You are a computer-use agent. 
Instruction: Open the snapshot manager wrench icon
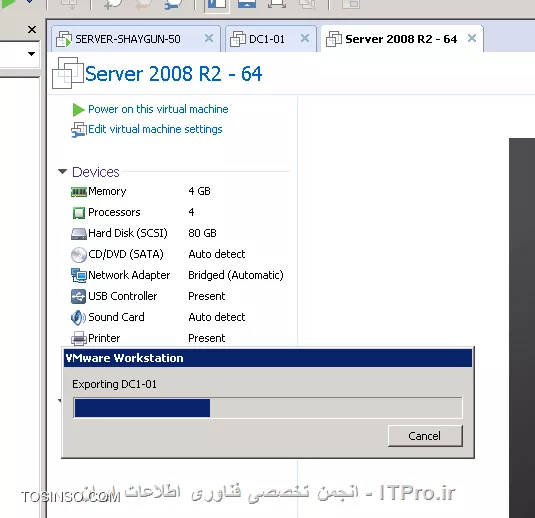click(x=173, y=4)
